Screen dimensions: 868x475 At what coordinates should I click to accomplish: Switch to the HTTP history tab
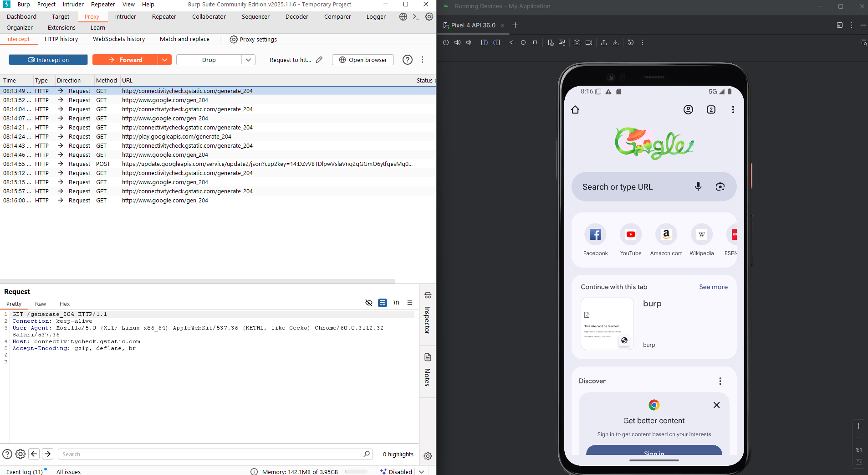coord(61,39)
